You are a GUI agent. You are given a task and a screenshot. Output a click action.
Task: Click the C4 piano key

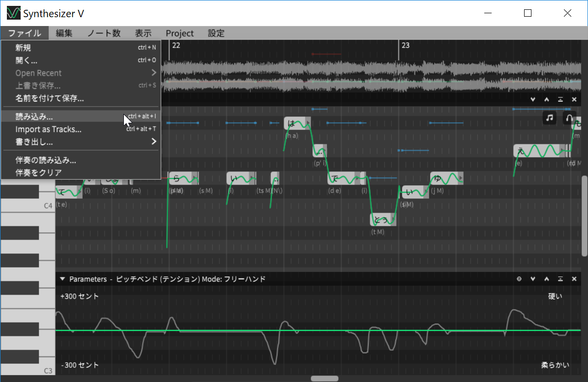click(x=28, y=206)
